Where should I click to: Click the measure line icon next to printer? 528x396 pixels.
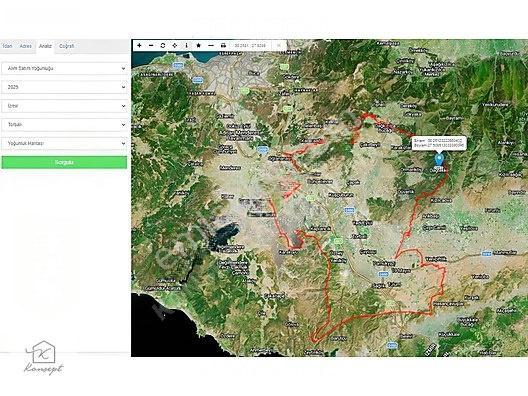point(211,45)
